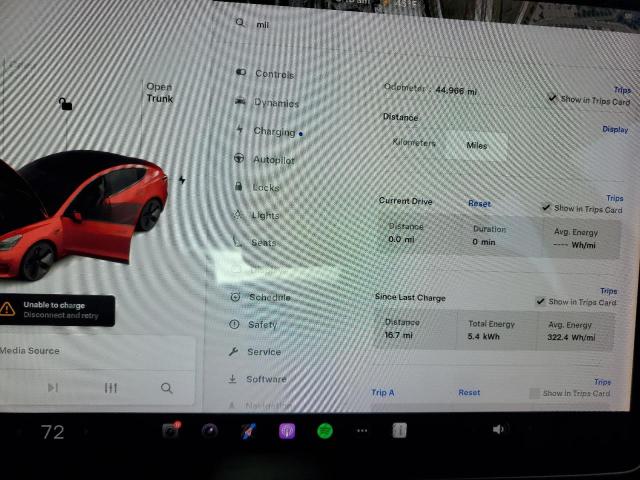Tap the media skip-next icon
This screenshot has height=480, width=640.
pyautogui.click(x=53, y=387)
